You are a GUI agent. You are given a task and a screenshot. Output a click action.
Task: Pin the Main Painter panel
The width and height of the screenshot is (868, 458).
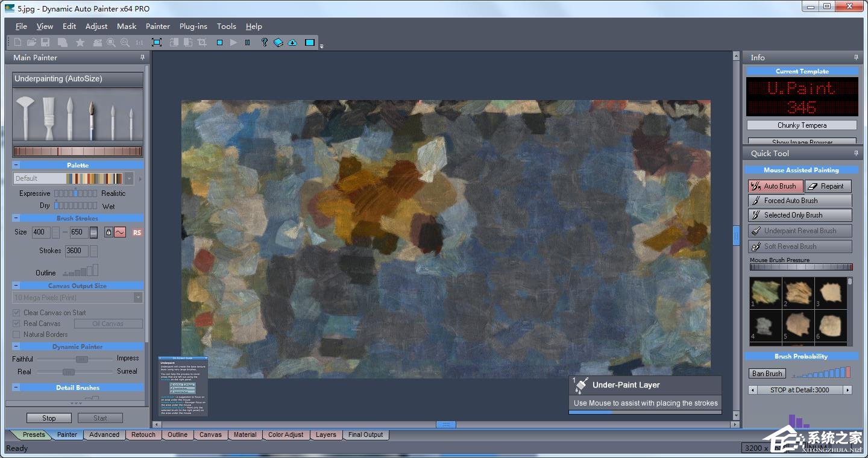pos(142,57)
